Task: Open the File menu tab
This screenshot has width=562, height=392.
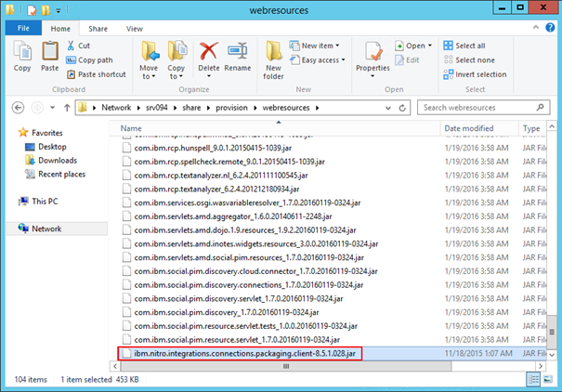Action: tap(23, 30)
